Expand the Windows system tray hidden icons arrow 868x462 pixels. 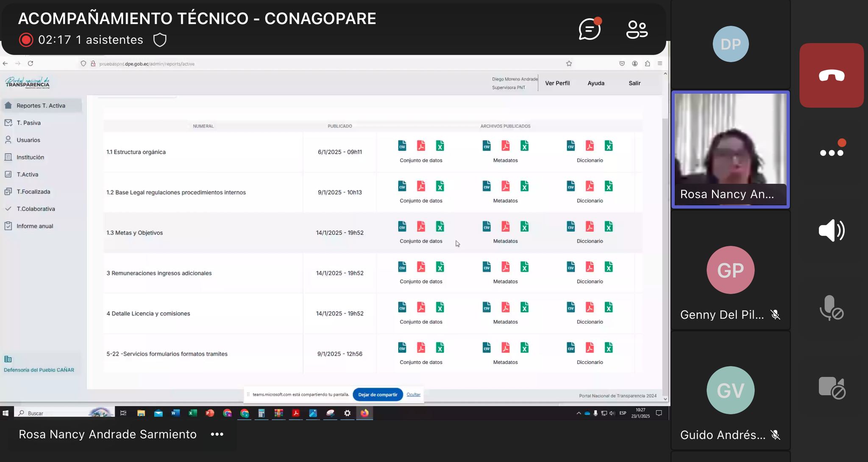579,413
